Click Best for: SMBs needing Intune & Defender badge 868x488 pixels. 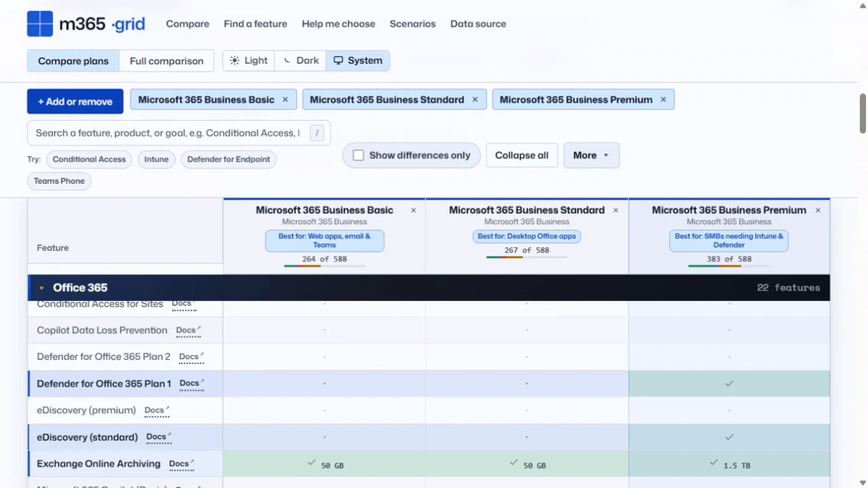[729, 241]
